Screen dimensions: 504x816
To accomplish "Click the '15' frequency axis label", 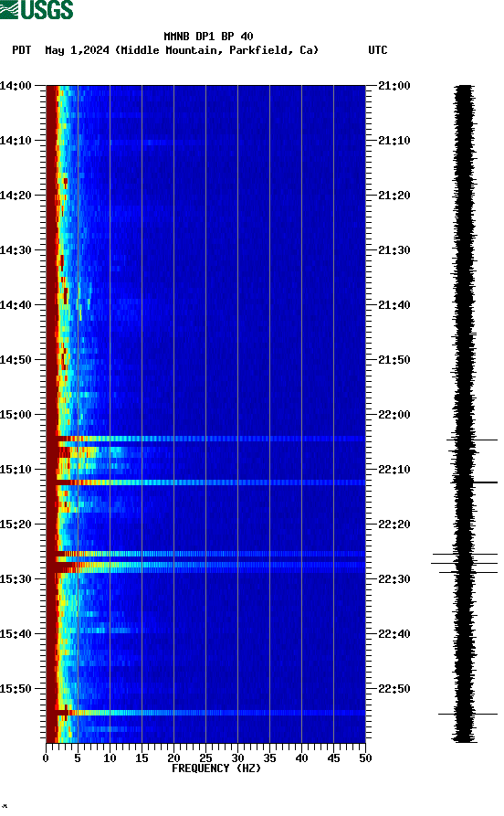I will click(x=142, y=758).
